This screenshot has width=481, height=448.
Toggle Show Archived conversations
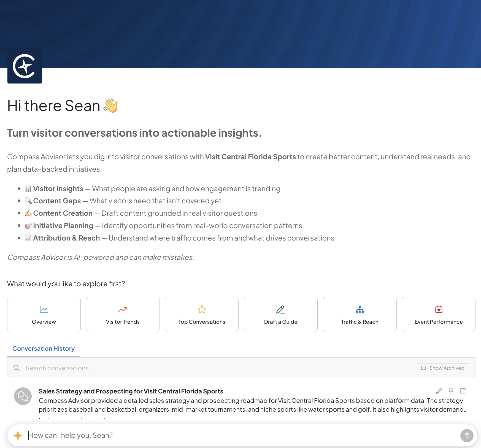point(442,368)
